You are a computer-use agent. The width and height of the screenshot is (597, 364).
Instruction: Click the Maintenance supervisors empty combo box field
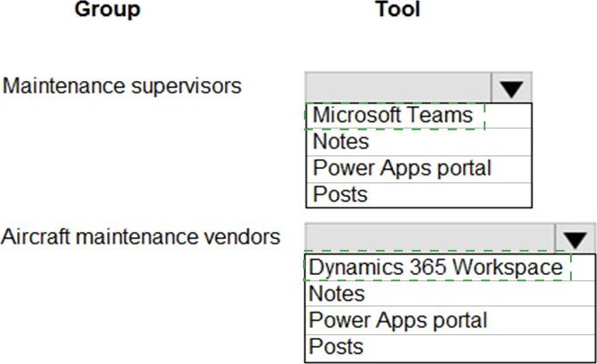click(x=398, y=88)
